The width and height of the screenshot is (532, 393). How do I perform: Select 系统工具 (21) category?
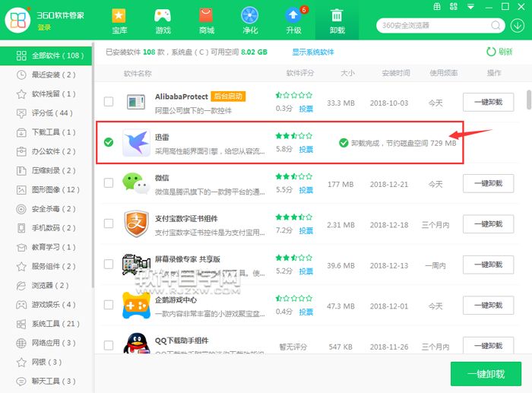tap(46, 324)
